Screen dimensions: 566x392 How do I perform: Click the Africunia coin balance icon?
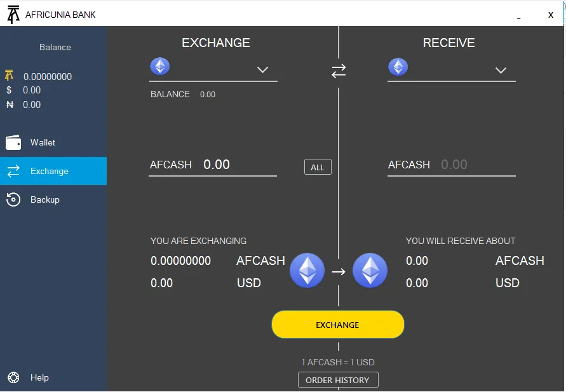[x=9, y=75]
